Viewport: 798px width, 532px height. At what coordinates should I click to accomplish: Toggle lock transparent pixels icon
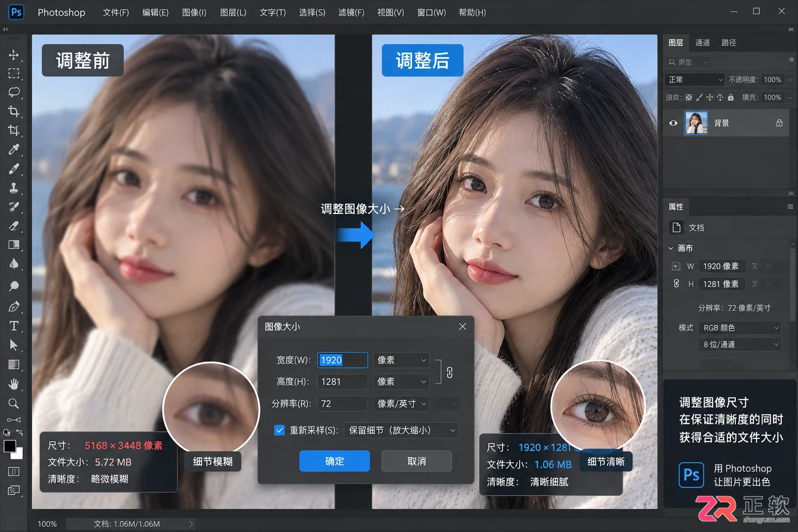click(x=689, y=98)
